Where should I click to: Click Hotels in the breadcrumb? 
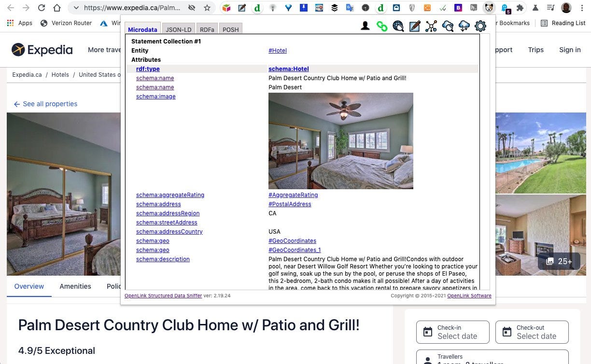click(60, 75)
